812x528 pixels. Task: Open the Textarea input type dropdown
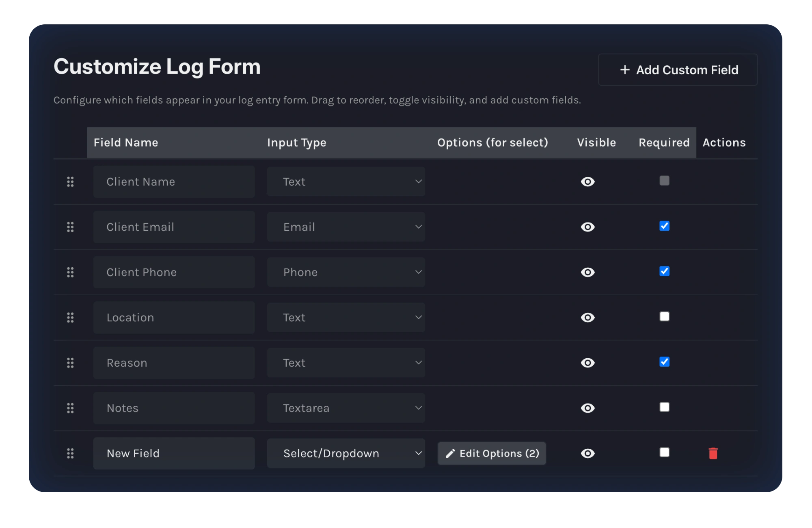(346, 408)
